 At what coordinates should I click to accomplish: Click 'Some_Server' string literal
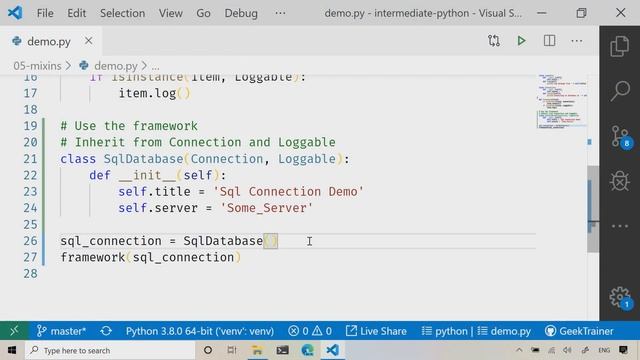pos(267,208)
